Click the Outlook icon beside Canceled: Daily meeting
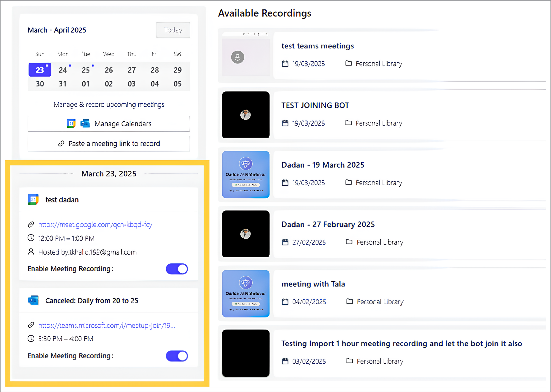551x392 pixels. [33, 300]
